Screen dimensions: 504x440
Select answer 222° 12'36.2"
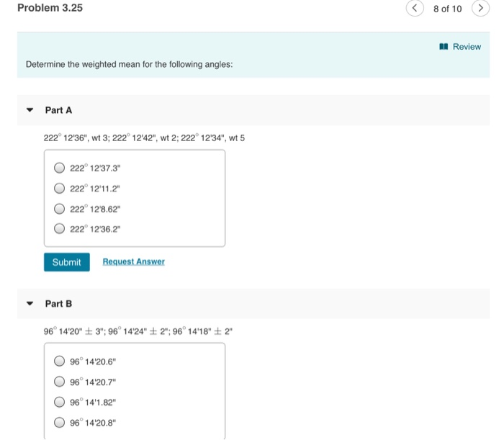(x=59, y=229)
